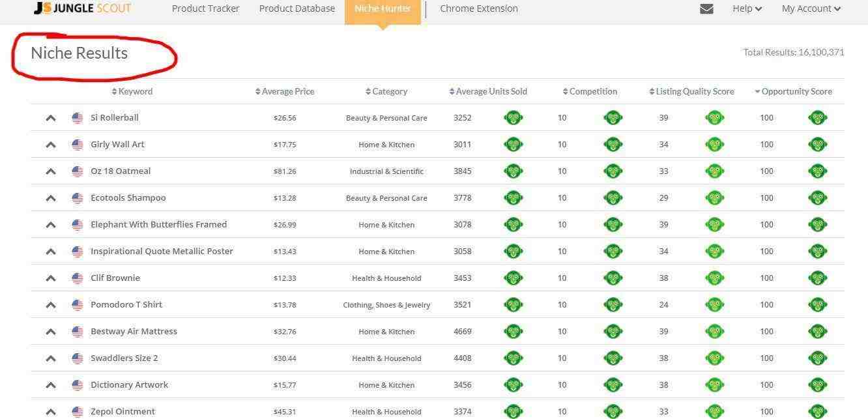868x419 pixels.
Task: Click Competition monkey for Inspirational Quote Metallic Poster
Action: tap(613, 252)
